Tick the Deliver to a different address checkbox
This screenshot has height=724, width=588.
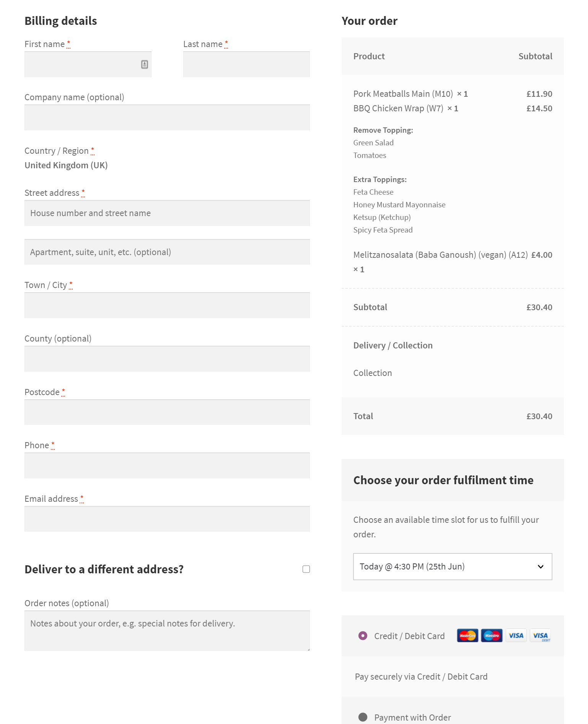coord(306,569)
